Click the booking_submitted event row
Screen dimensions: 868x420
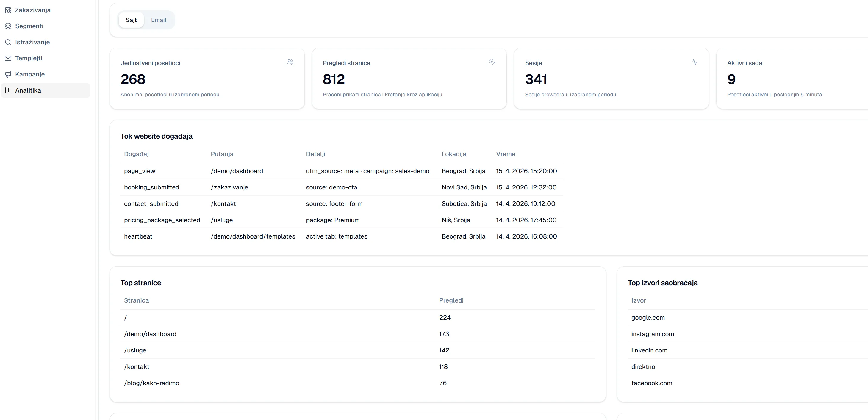click(x=152, y=188)
